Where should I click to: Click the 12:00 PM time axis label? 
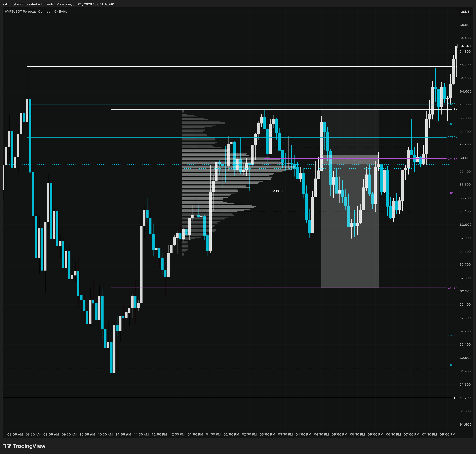pyautogui.click(x=160, y=434)
